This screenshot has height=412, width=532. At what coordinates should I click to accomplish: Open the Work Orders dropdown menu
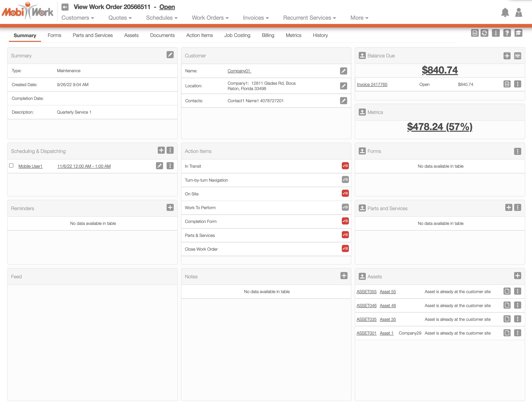click(x=210, y=18)
